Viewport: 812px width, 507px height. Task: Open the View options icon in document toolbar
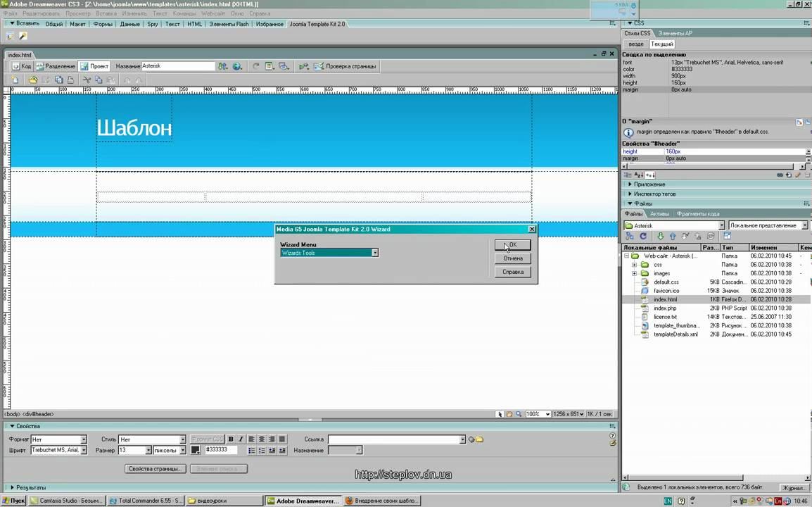pyautogui.click(x=269, y=66)
